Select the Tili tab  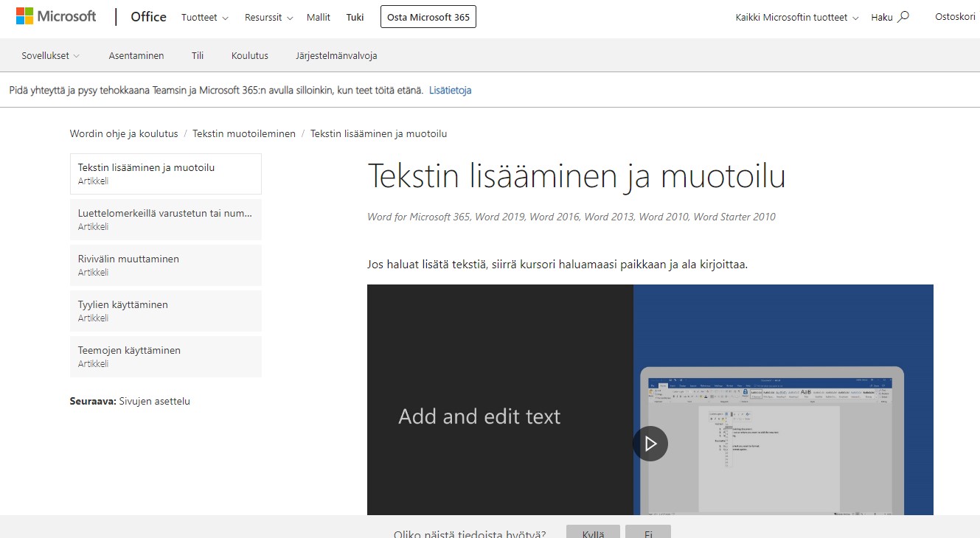[198, 55]
